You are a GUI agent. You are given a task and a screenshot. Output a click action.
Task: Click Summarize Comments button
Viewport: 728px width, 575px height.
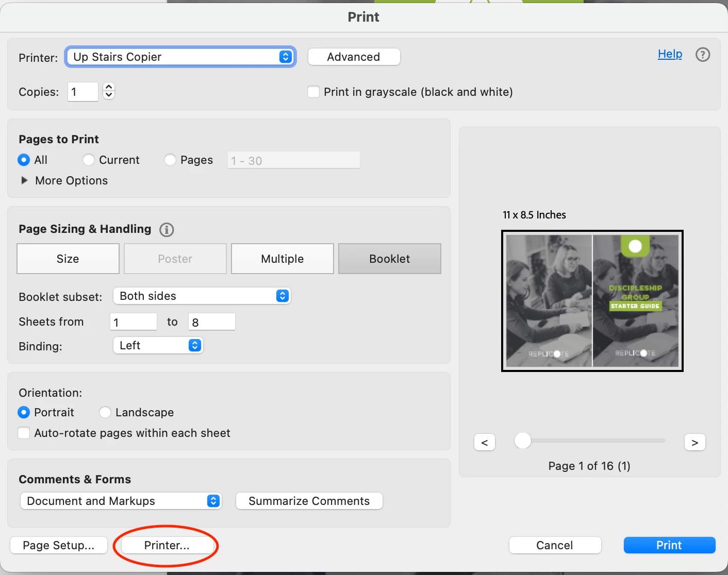[x=309, y=501]
